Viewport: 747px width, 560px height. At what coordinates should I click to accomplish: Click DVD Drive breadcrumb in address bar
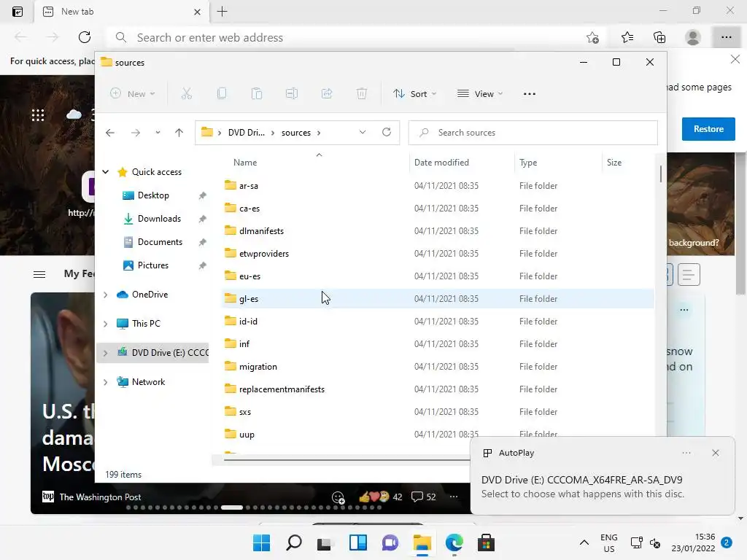pos(247,133)
